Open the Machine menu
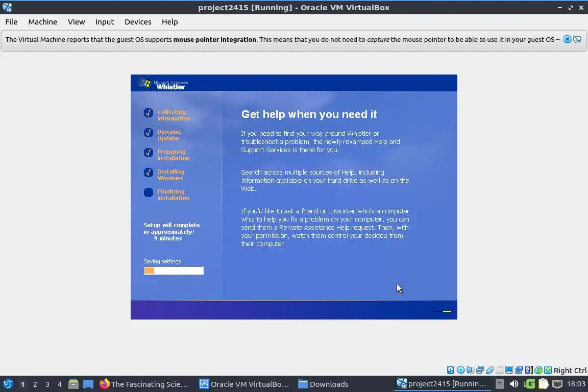Screen dimensions: 588x392 [x=43, y=22]
